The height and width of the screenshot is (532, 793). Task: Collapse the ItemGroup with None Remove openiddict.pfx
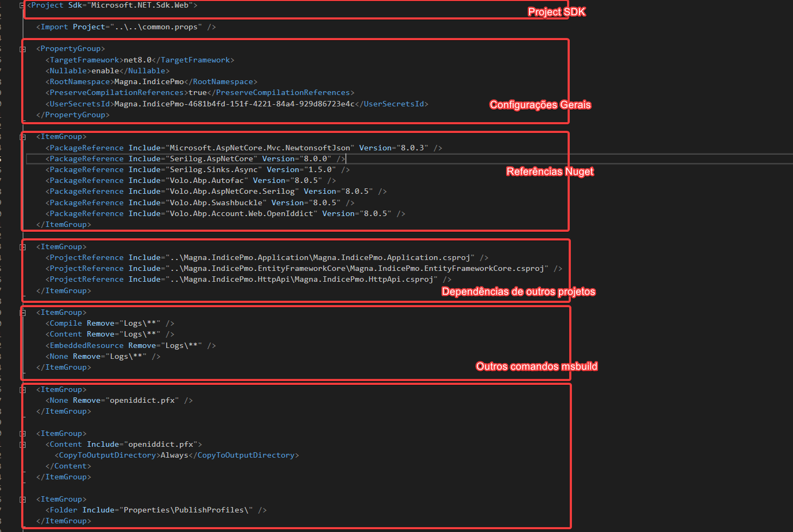23,390
